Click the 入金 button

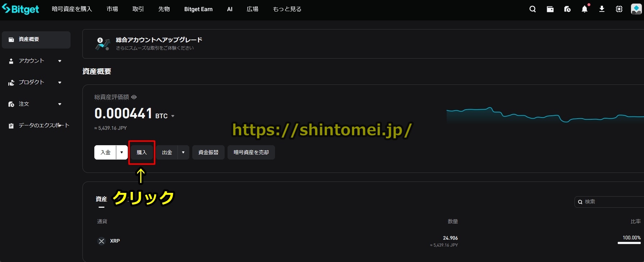(105, 152)
